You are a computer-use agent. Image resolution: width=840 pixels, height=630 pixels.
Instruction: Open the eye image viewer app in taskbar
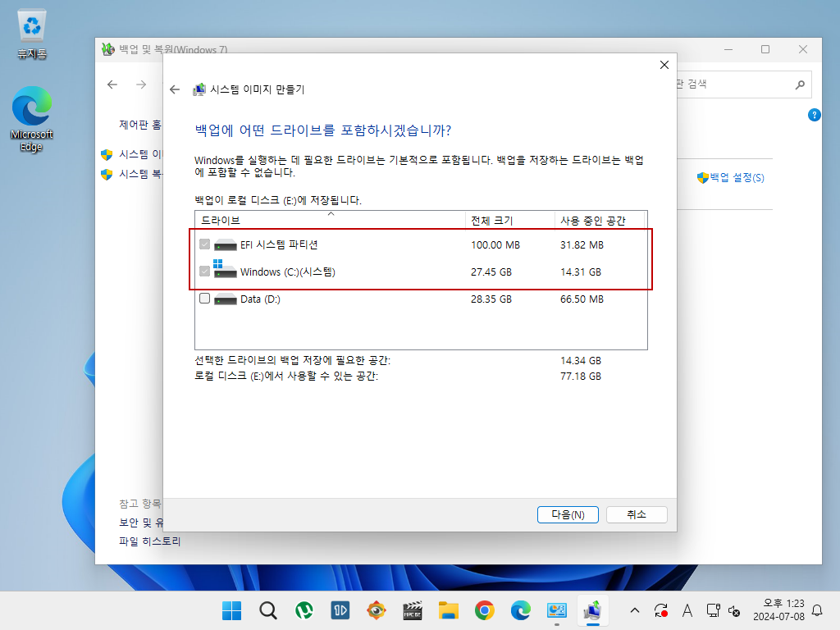(377, 610)
